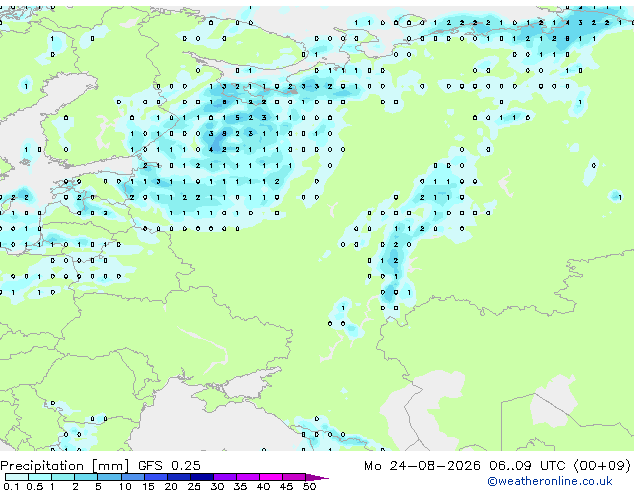Image resolution: width=634 pixels, height=490 pixels.
Task: Click the legend label "20"
Action: (171, 486)
